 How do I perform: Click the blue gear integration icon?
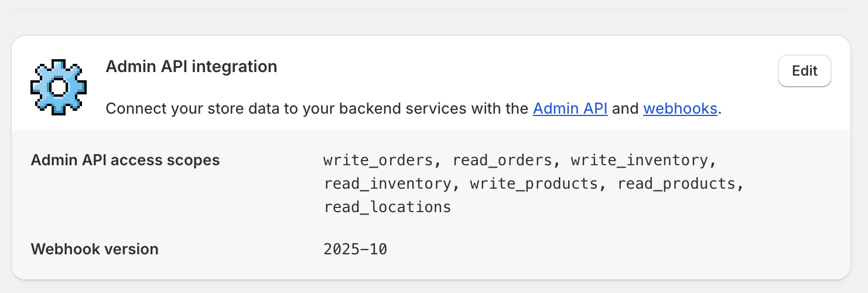click(59, 87)
